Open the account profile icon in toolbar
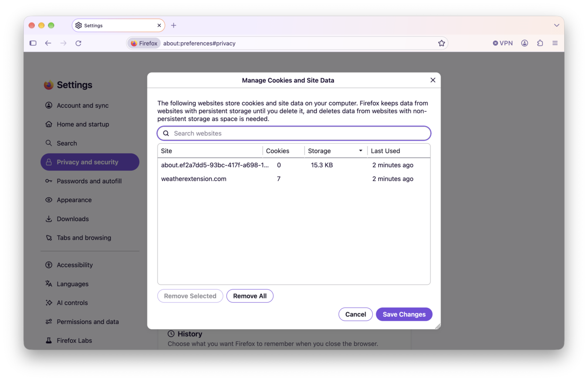The image size is (588, 381). pos(525,43)
